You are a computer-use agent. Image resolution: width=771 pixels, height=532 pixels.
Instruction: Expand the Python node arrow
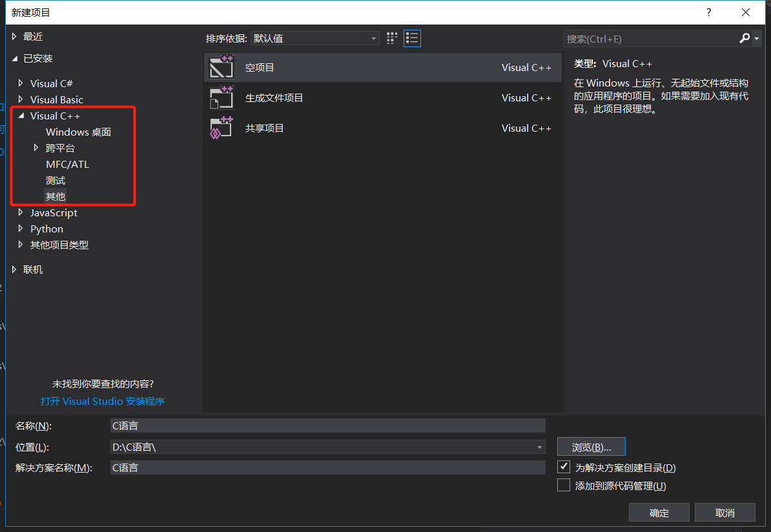pos(21,229)
